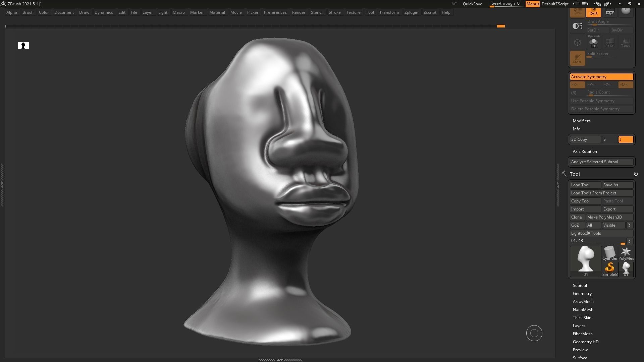644x362 pixels.
Task: Click the Draft Analysis light icon
Action: tap(577, 26)
